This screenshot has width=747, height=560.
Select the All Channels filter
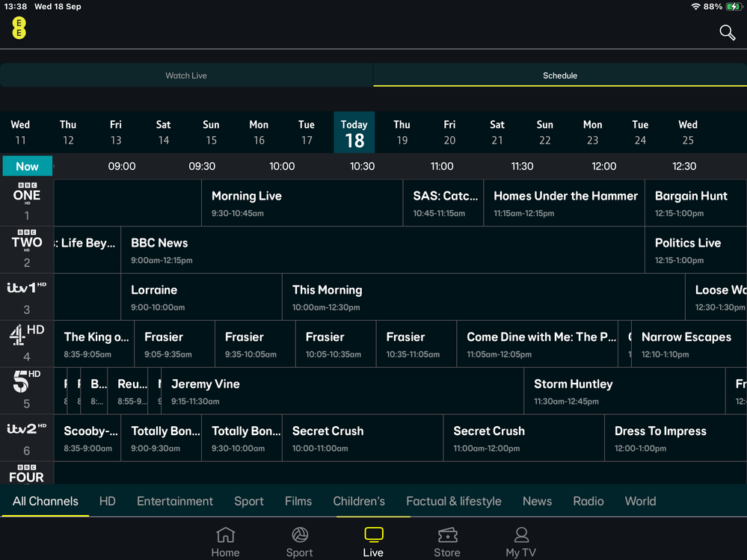point(46,501)
